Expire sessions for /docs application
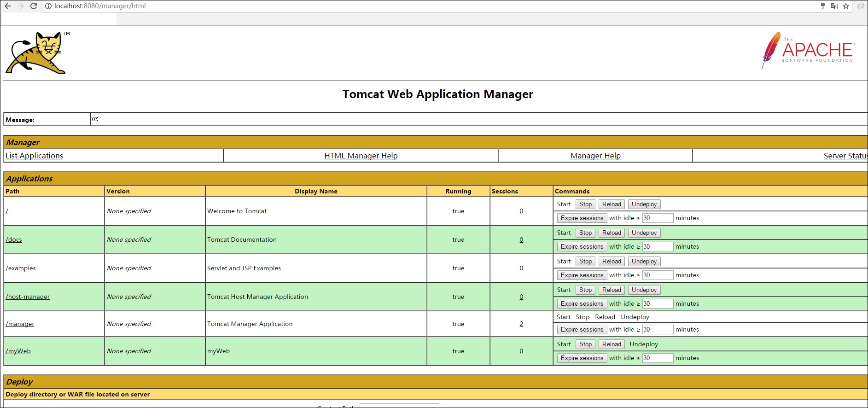Viewport: 868px width, 408px height. tap(582, 246)
